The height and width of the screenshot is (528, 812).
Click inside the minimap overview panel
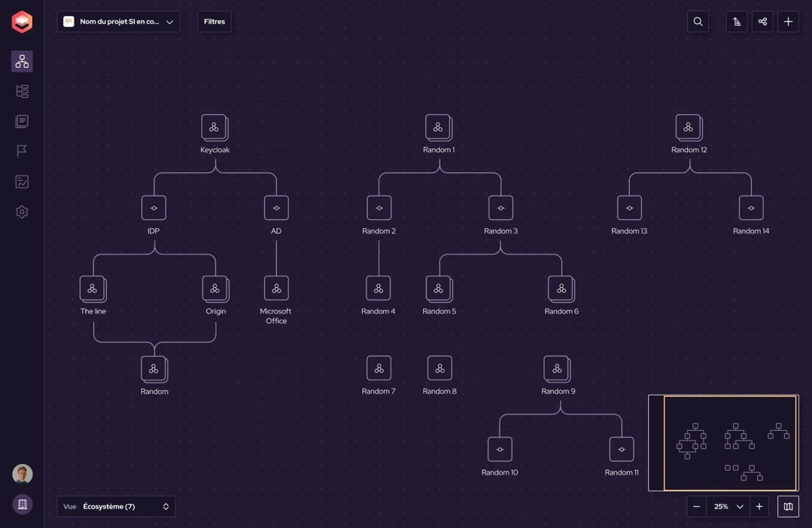click(x=723, y=443)
